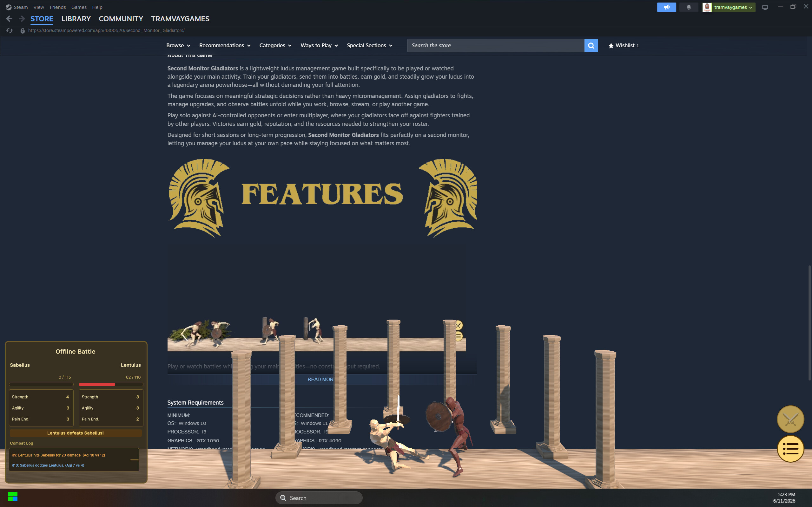This screenshot has height=507, width=812.
Task: Expand the Recommendations dropdown
Action: [x=225, y=46]
